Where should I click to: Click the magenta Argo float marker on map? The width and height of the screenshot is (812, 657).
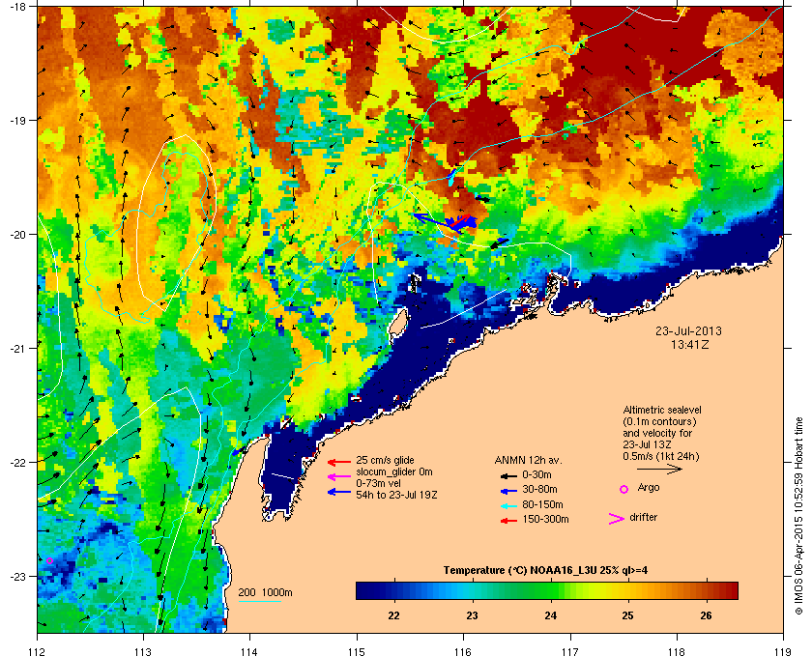click(49, 560)
